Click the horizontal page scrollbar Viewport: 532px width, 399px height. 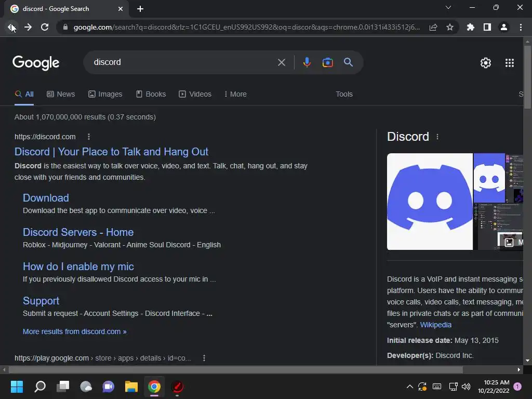pos(236,369)
